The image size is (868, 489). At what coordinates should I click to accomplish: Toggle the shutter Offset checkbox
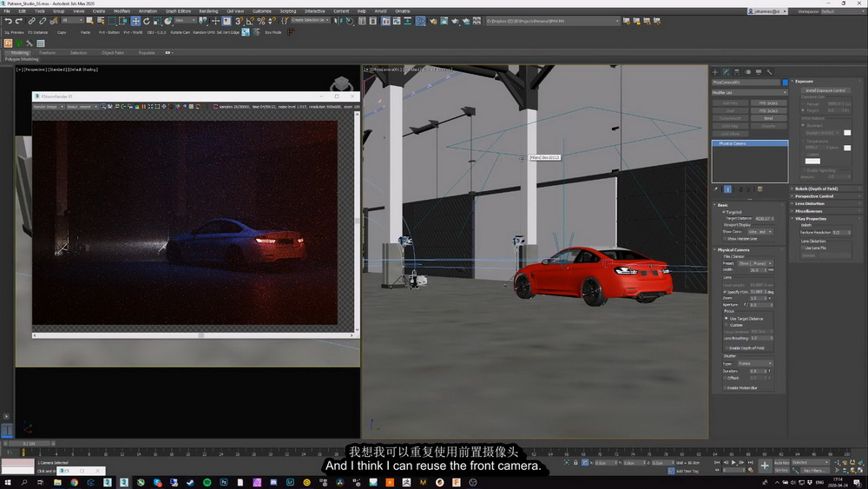[x=725, y=378]
